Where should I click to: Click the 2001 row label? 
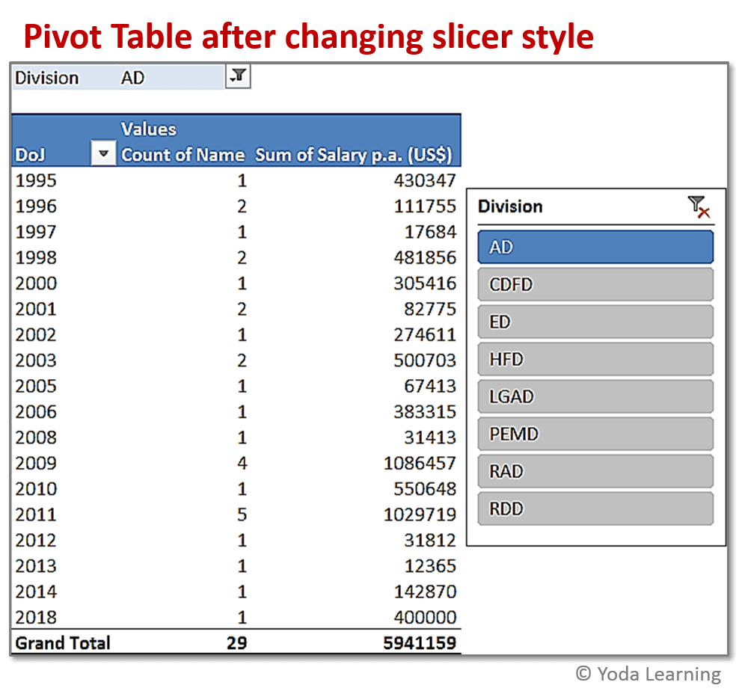tap(36, 309)
